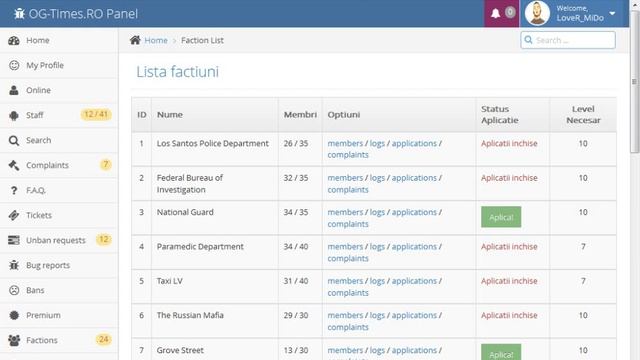
Task: Click the Factions count badge 24
Action: (104, 339)
